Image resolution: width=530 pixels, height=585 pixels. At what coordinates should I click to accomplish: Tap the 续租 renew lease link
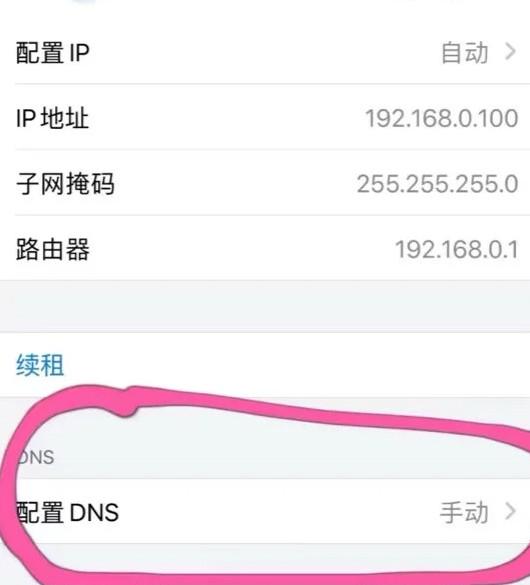click(40, 365)
